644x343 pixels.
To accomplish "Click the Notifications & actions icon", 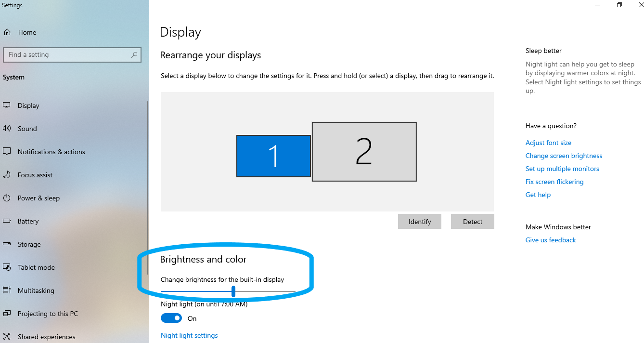I will coord(7,151).
